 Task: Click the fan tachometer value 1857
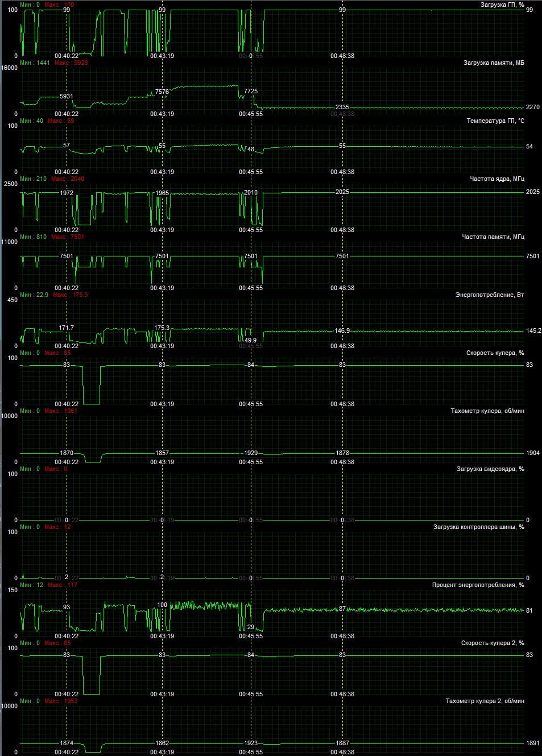(x=162, y=453)
